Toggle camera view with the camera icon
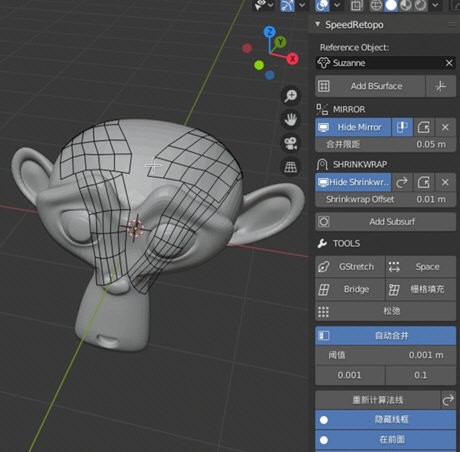The image size is (460, 452). click(x=291, y=143)
